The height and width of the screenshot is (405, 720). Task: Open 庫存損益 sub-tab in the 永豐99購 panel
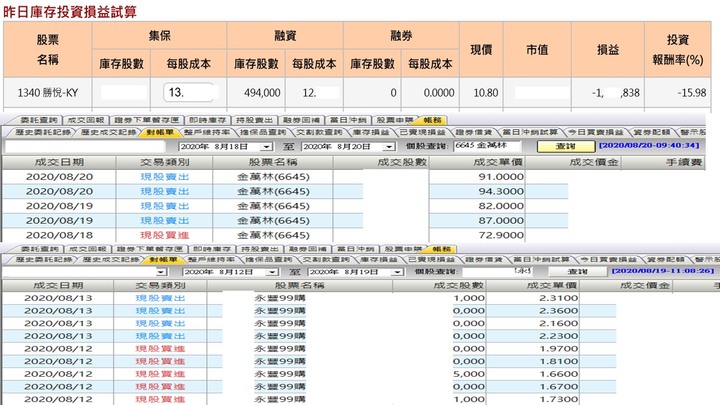(x=379, y=259)
